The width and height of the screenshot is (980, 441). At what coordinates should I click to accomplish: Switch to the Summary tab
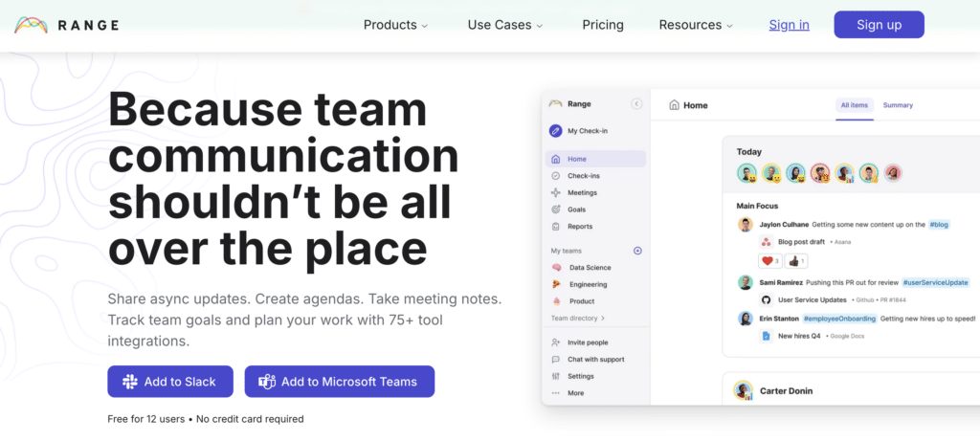point(898,105)
